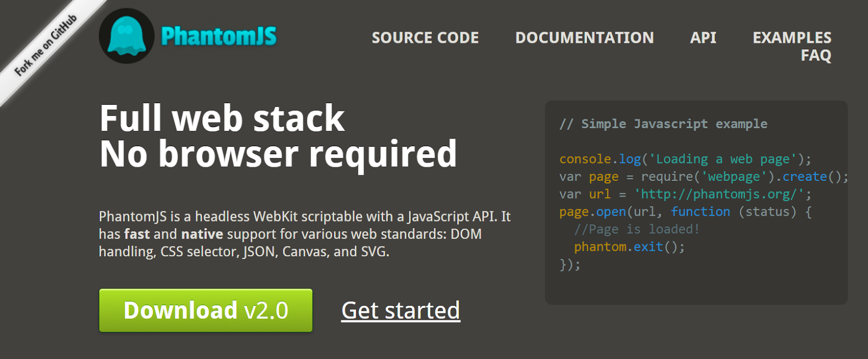The width and height of the screenshot is (868, 359).
Task: Follow the Get started link
Action: point(400,311)
